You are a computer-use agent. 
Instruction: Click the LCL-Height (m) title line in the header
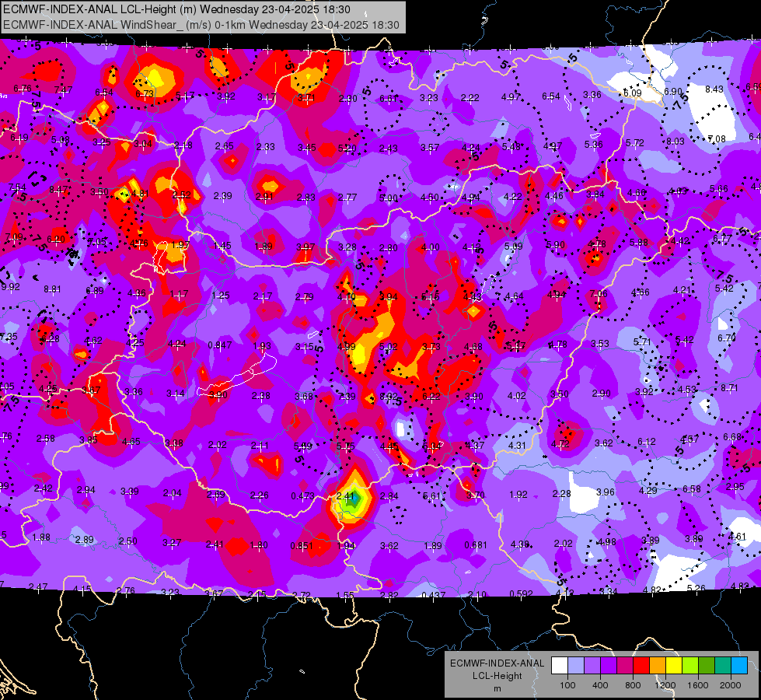(x=177, y=9)
